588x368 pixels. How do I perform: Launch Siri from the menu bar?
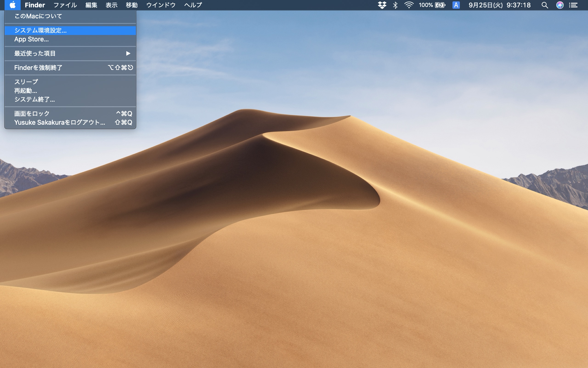click(560, 5)
